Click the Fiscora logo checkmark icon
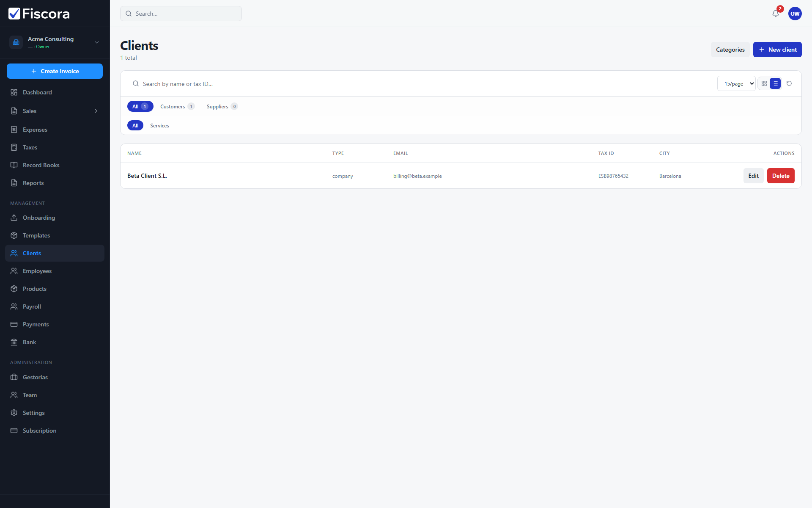Screen dimensions: 812x508 [x=14, y=14]
